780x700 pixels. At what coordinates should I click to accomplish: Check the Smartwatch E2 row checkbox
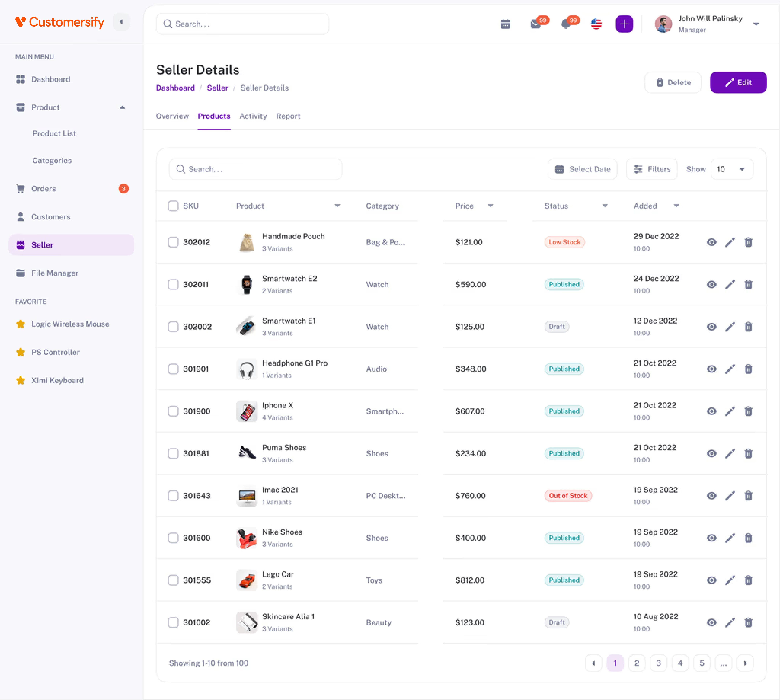(173, 285)
